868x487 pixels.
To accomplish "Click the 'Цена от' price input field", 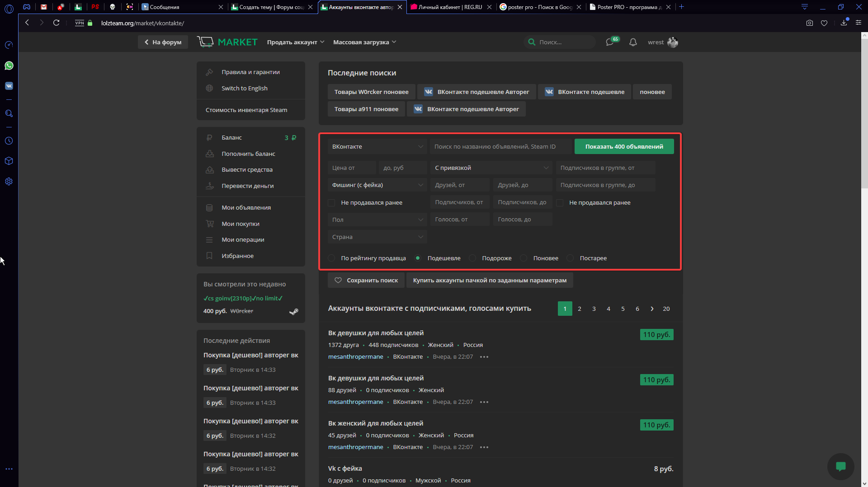I will coord(352,168).
